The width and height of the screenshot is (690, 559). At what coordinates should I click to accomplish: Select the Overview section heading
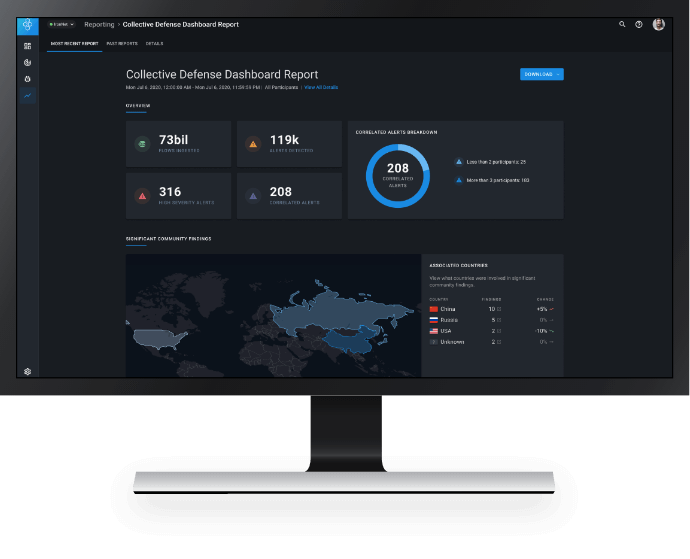[138, 106]
